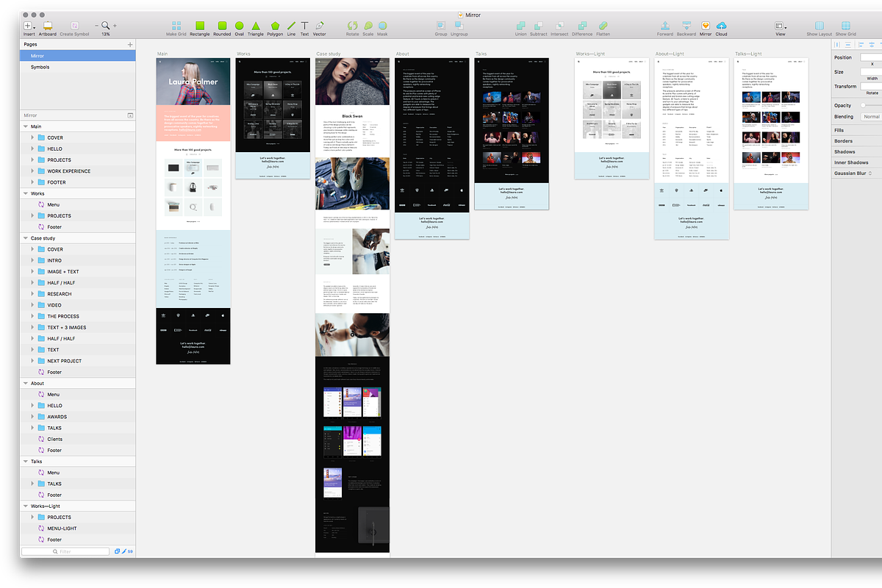Expand the AWARDS folder
Screen dimensions: 882x588
pyautogui.click(x=32, y=417)
